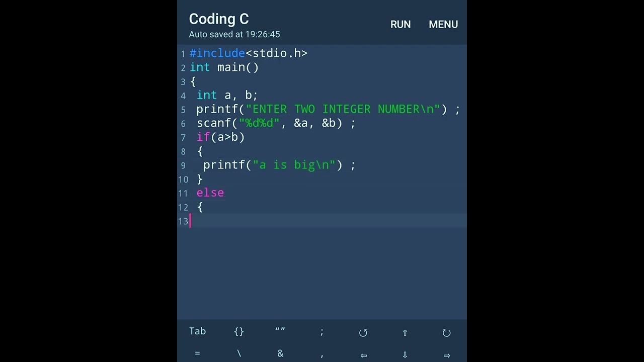Place cursor on the #include<stdio.h> line

[249, 53]
